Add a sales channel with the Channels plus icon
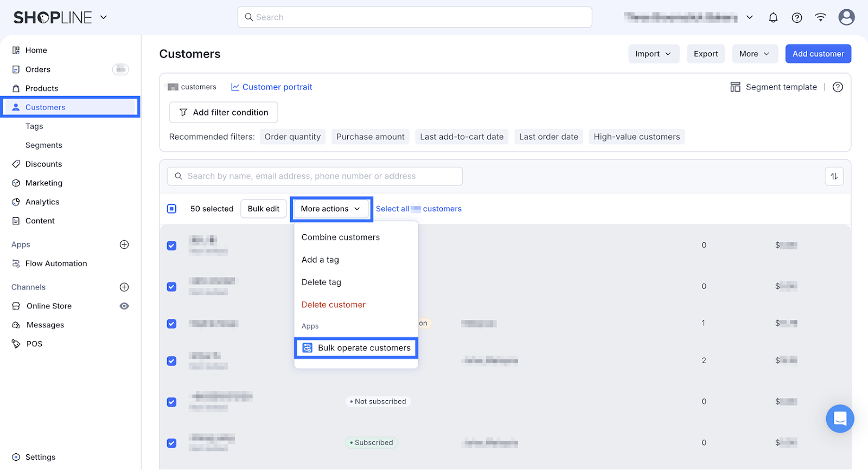The width and height of the screenshot is (868, 470). click(x=124, y=287)
